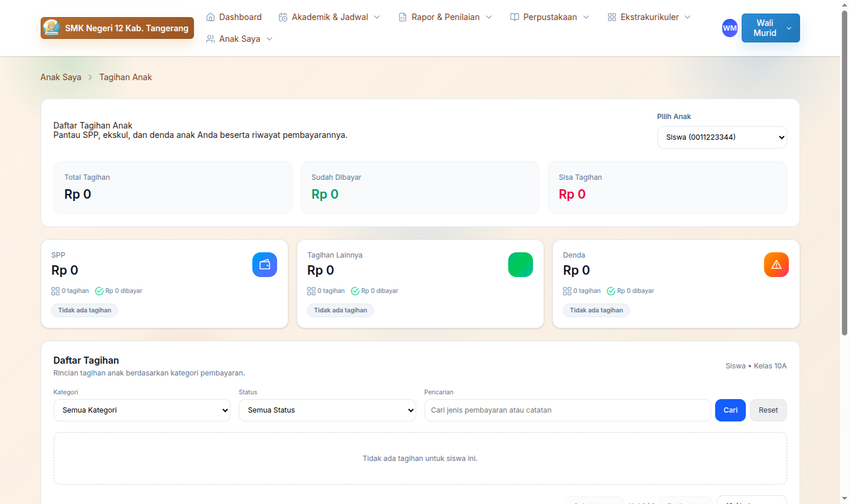The image size is (849, 504).
Task: Click the Akademik & Jadwal calendar icon
Action: 283,17
